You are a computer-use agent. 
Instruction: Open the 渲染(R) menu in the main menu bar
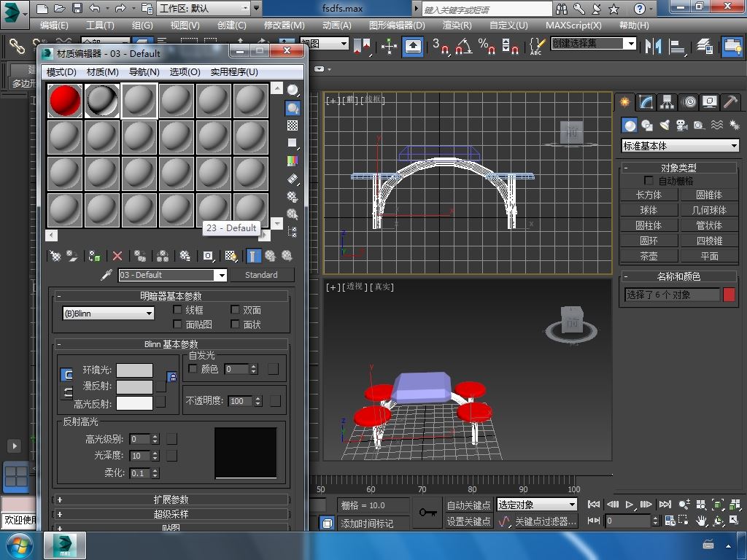[457, 25]
